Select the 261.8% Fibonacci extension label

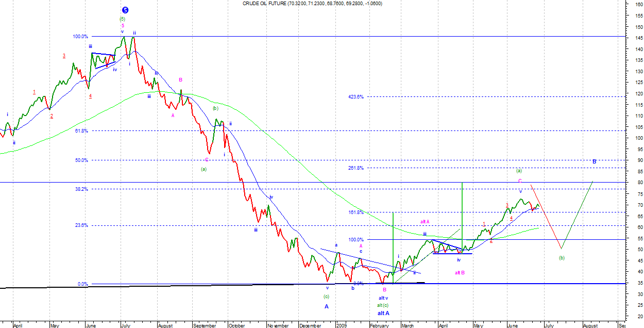(356, 168)
